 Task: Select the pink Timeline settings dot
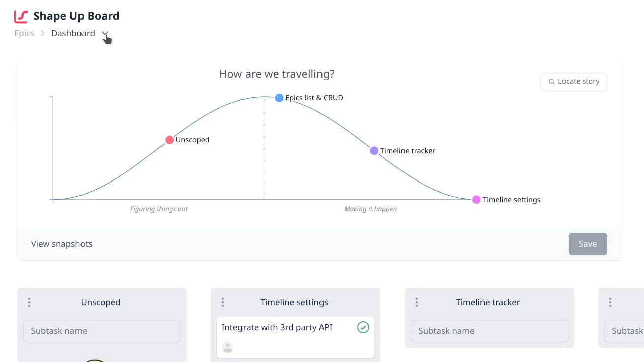[476, 200]
